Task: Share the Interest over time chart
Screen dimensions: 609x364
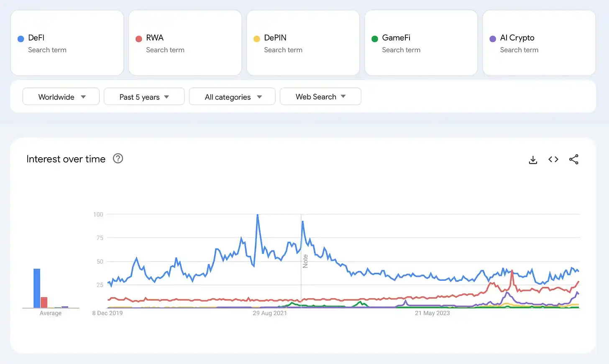Action: [573, 159]
